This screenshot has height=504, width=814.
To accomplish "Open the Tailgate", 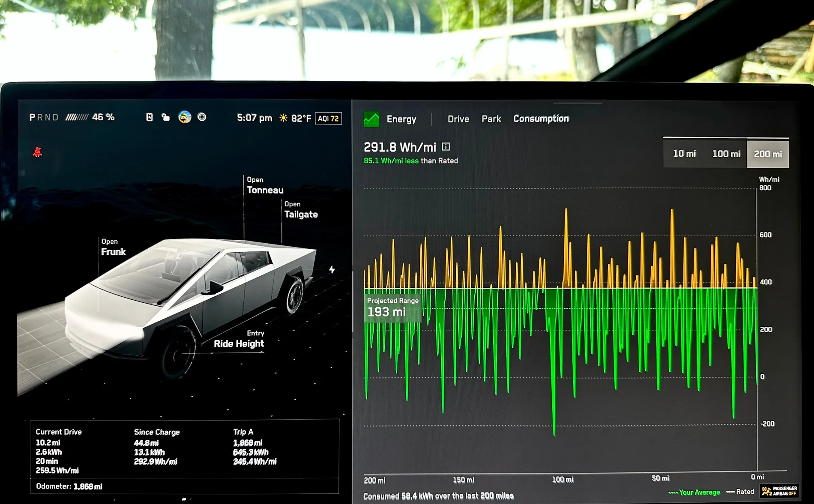I will pos(301,210).
